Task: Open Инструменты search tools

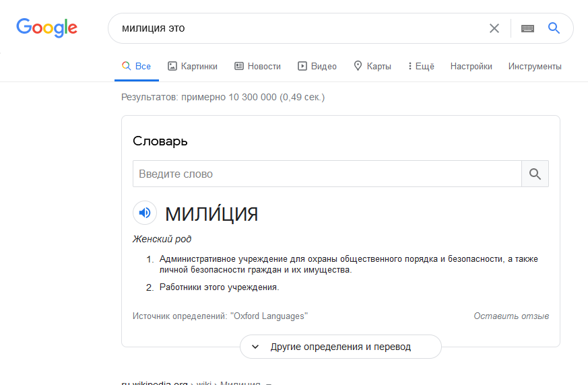Action: [x=535, y=66]
